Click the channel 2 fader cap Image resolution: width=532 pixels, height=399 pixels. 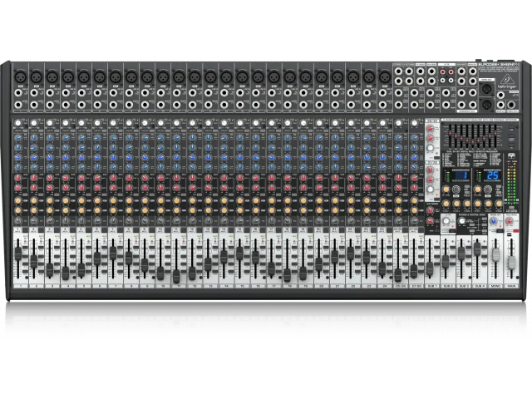(33, 261)
